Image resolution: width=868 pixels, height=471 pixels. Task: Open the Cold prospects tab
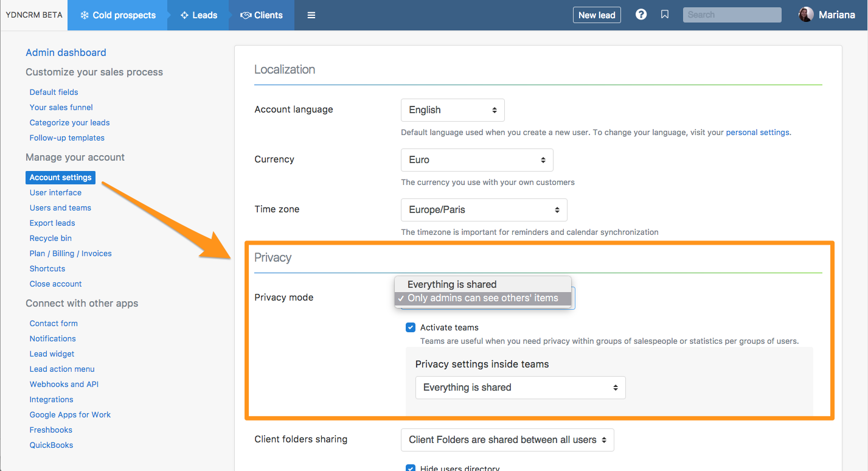(117, 15)
